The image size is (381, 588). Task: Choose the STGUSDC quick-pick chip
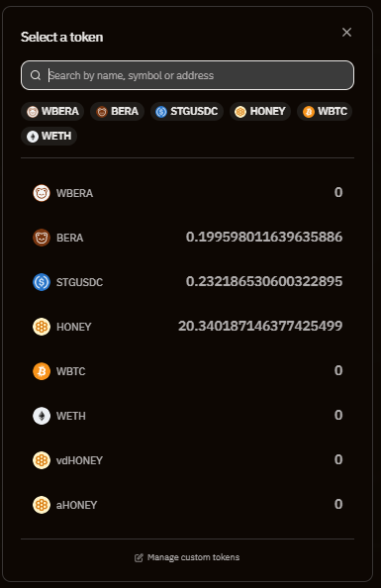tap(187, 112)
